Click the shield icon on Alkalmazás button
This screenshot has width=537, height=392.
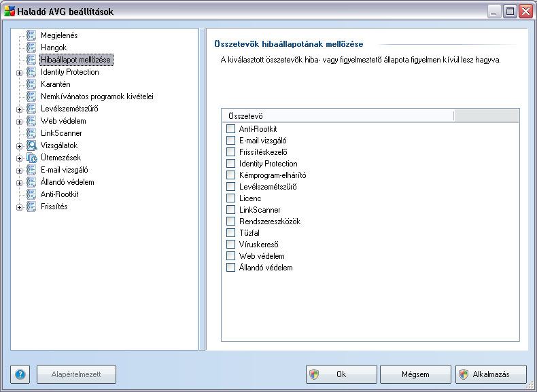(x=464, y=374)
